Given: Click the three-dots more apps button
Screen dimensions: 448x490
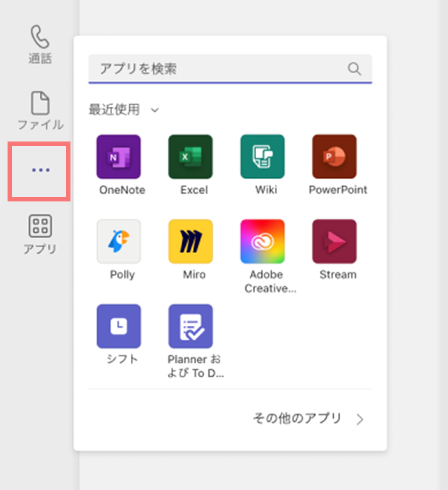Looking at the screenshot, I should pyautogui.click(x=41, y=170).
